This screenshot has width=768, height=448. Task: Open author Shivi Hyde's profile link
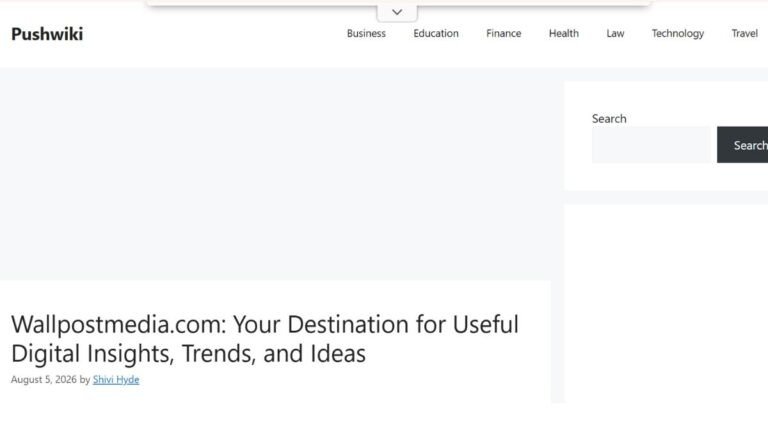click(116, 379)
